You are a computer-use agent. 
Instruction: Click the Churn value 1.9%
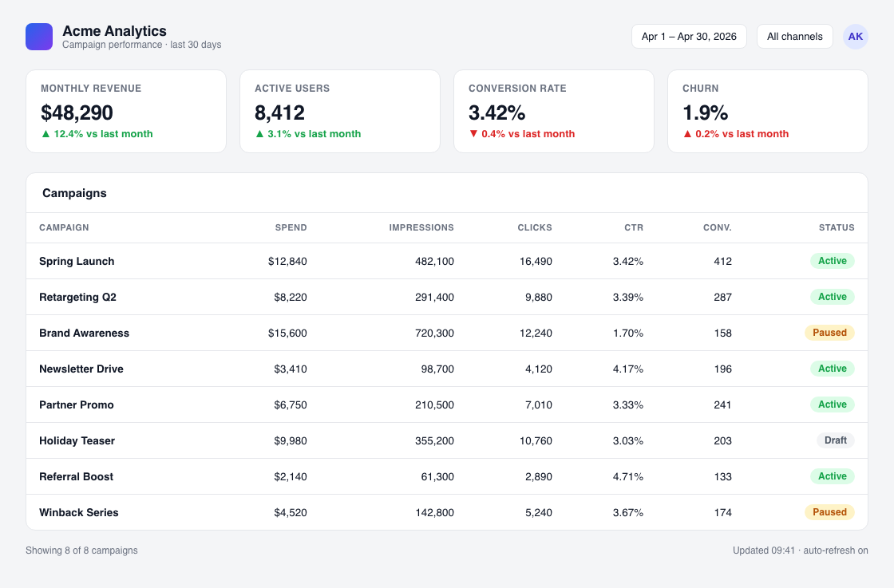pos(706,112)
